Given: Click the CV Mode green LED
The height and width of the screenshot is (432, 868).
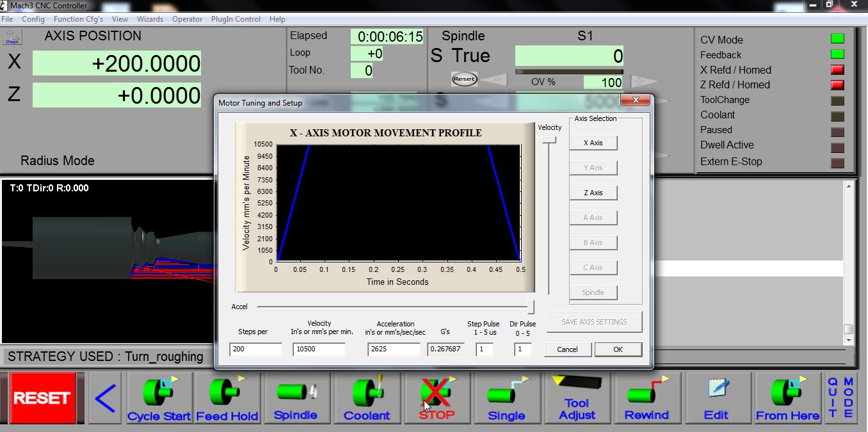Looking at the screenshot, I should tap(837, 39).
